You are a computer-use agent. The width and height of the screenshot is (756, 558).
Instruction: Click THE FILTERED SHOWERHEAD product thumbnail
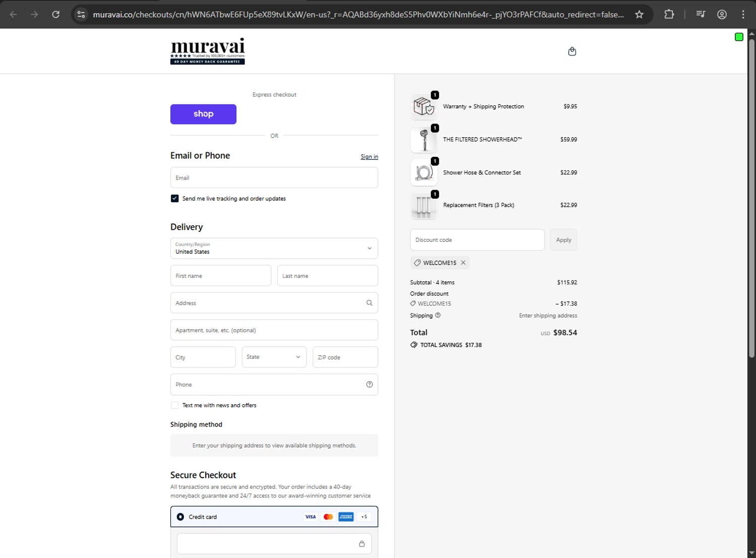[424, 140]
